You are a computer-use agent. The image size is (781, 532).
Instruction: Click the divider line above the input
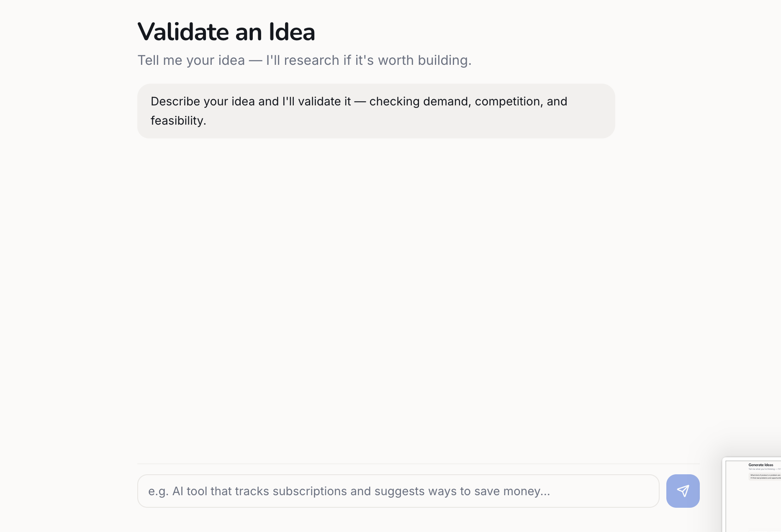pos(398,463)
